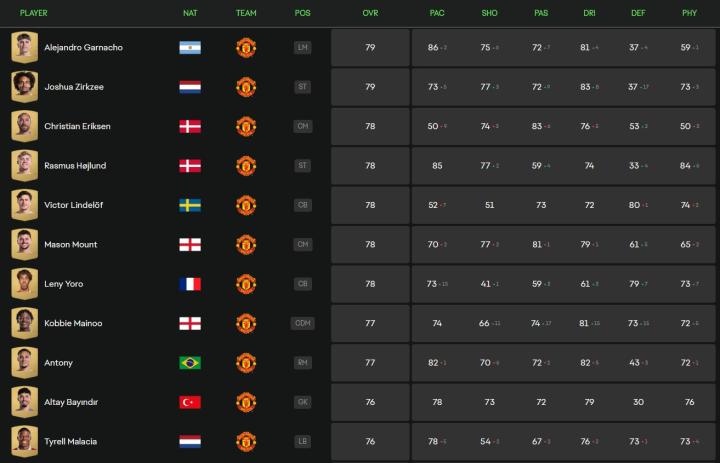The image size is (720, 463).
Task: Sort by the PHY column header
Action: (x=689, y=13)
